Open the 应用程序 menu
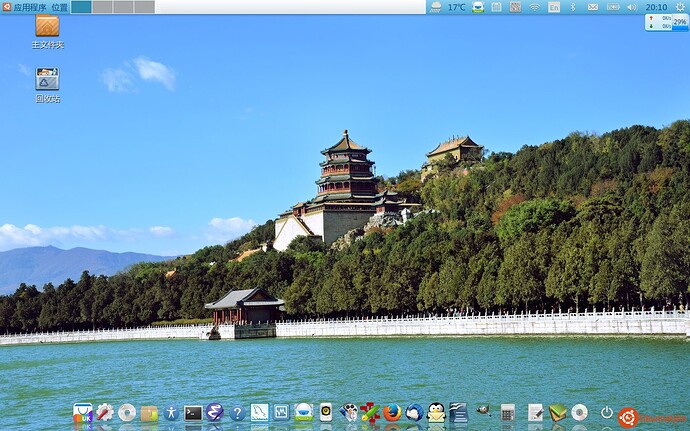The width and height of the screenshot is (690, 431). (29, 7)
